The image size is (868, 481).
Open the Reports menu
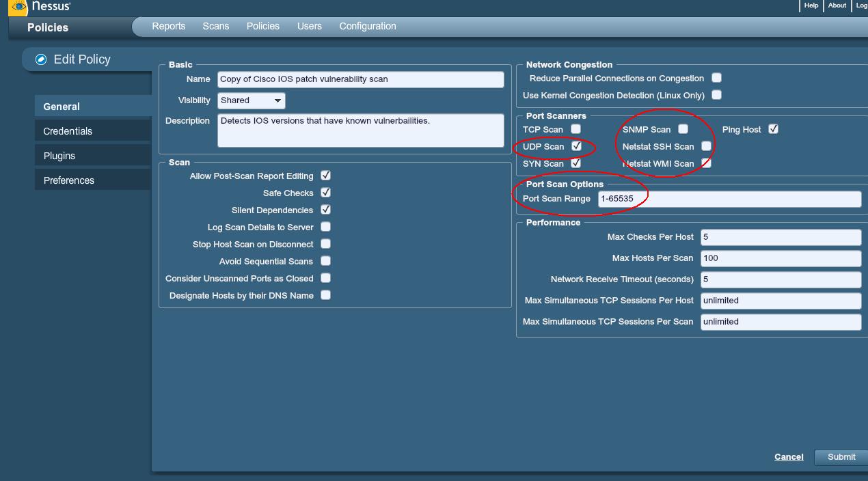tap(169, 26)
